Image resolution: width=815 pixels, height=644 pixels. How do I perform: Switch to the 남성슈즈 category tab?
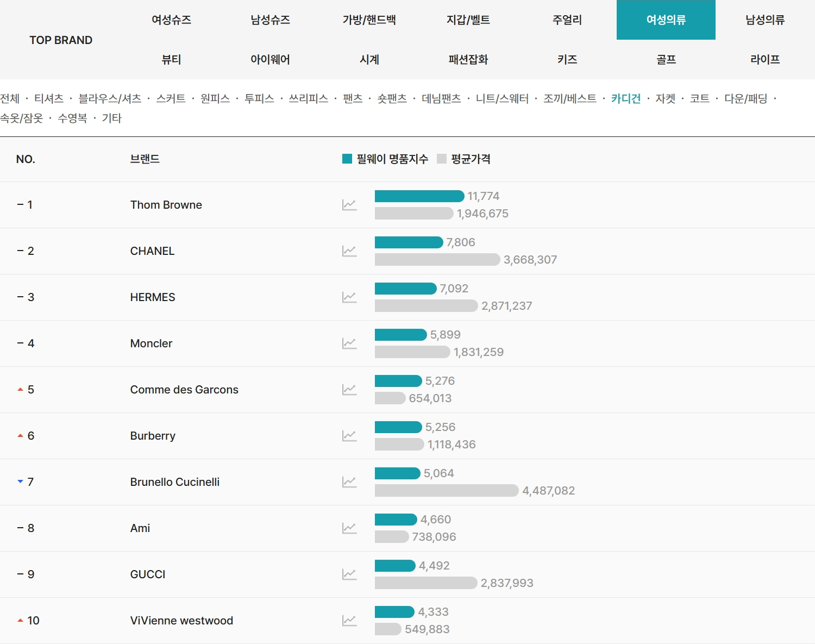[270, 20]
